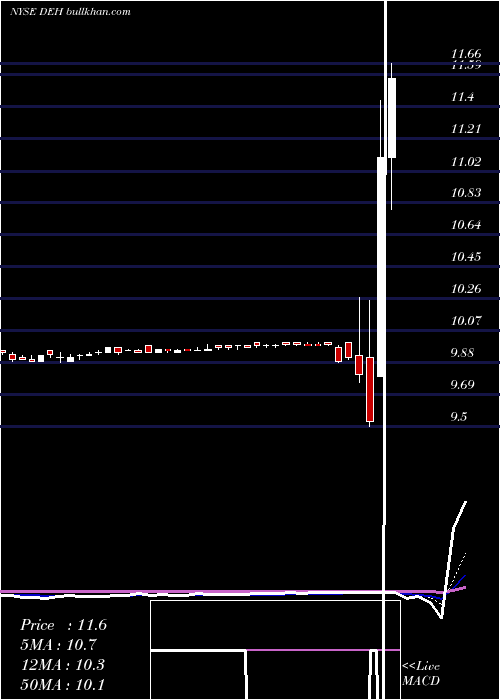Select the latest white candle near 11.5

tap(392, 118)
